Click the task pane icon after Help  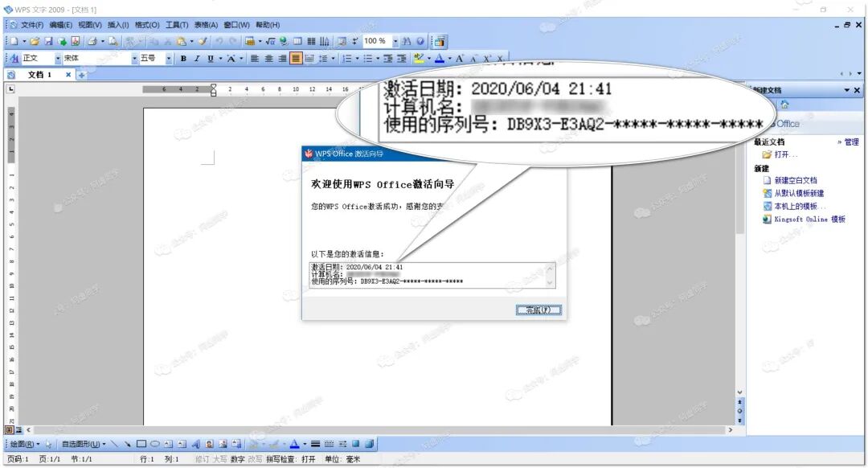[x=440, y=41]
